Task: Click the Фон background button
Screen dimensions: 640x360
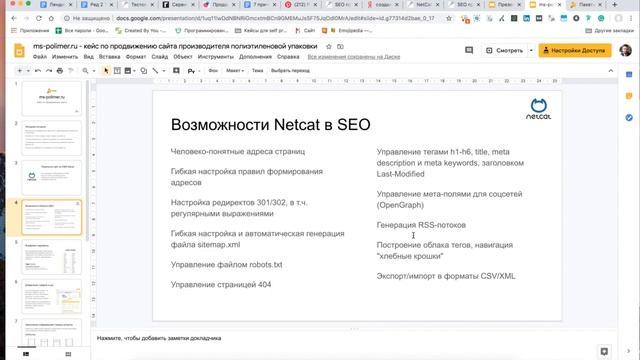Action: click(x=213, y=71)
